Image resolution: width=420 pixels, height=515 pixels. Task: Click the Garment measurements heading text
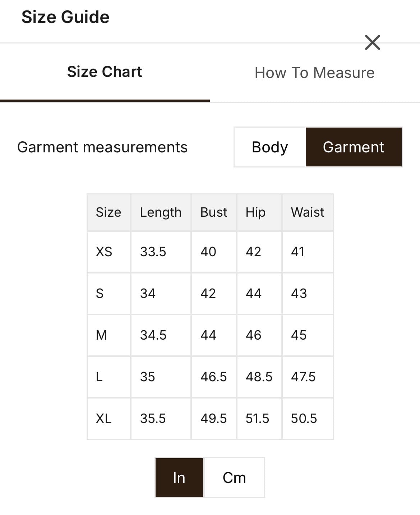(102, 147)
